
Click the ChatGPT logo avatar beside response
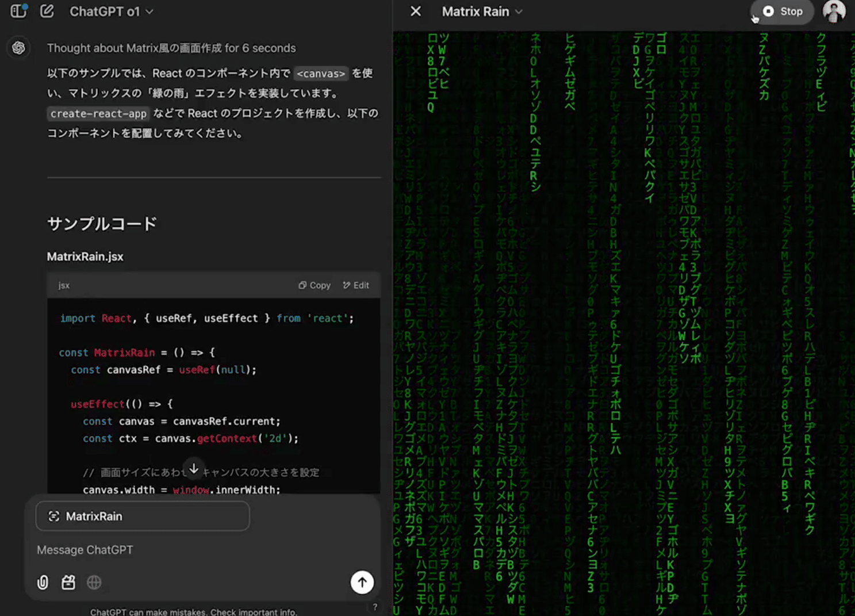tap(18, 48)
